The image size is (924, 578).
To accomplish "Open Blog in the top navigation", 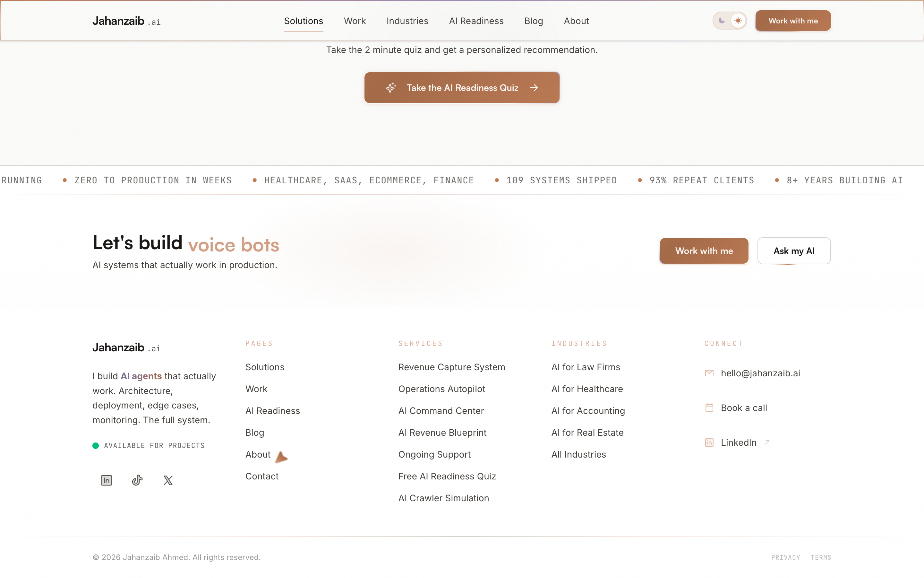I will click(534, 21).
